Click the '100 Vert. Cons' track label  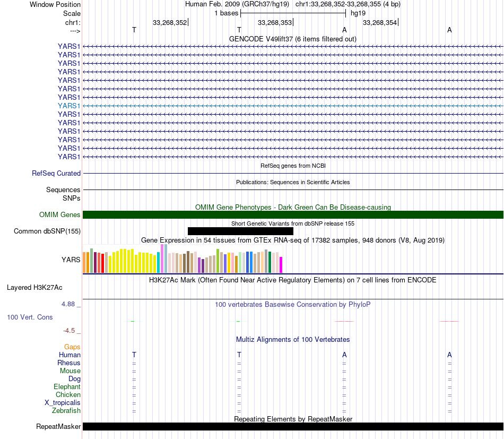point(30,317)
